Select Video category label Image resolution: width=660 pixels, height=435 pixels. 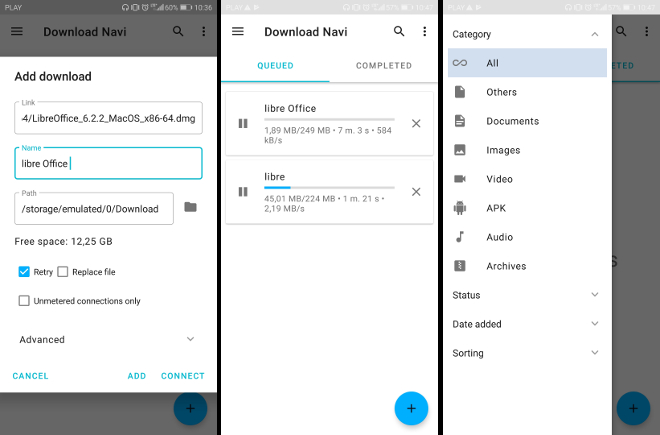pyautogui.click(x=499, y=179)
